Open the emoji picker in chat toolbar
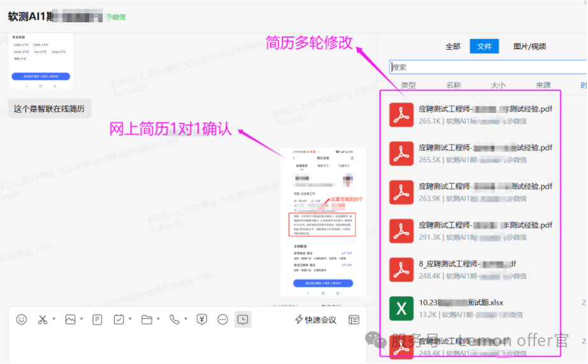Screen dimensions: 588x364 click(x=22, y=319)
